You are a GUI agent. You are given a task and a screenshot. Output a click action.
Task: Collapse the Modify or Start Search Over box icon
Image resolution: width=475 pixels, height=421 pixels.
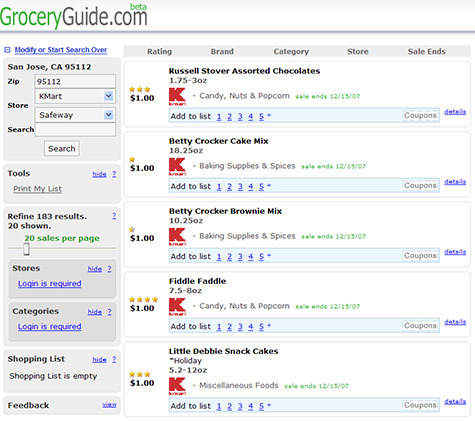(x=7, y=50)
